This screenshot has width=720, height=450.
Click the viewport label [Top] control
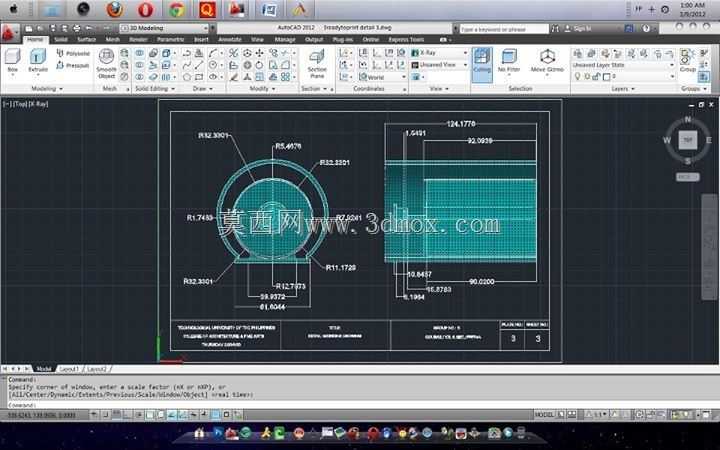coord(19,104)
